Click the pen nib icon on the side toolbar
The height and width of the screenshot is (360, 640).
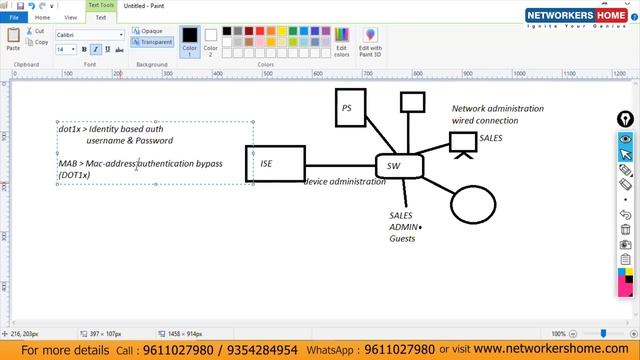(x=625, y=119)
